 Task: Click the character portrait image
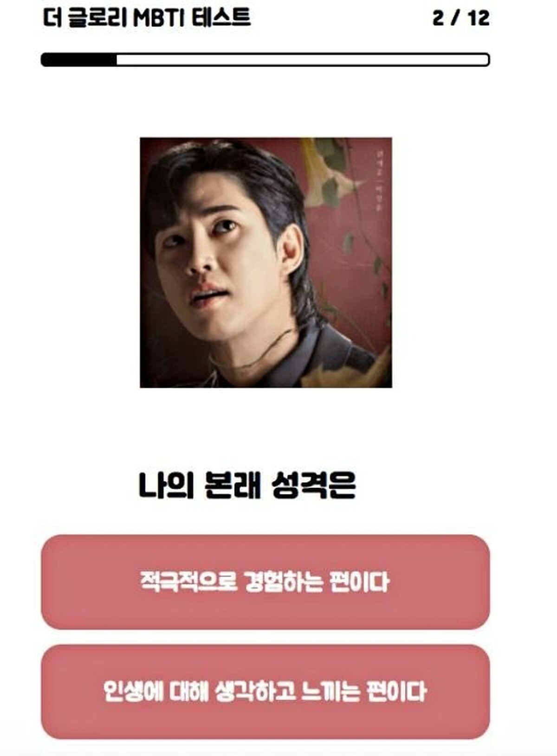pyautogui.click(x=266, y=263)
